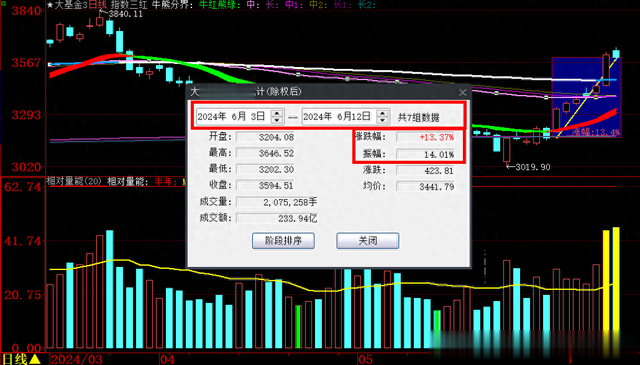The height and width of the screenshot is (365, 640).
Task: Click the 牛红熊绿 indicator legend label
Action: coord(219,5)
